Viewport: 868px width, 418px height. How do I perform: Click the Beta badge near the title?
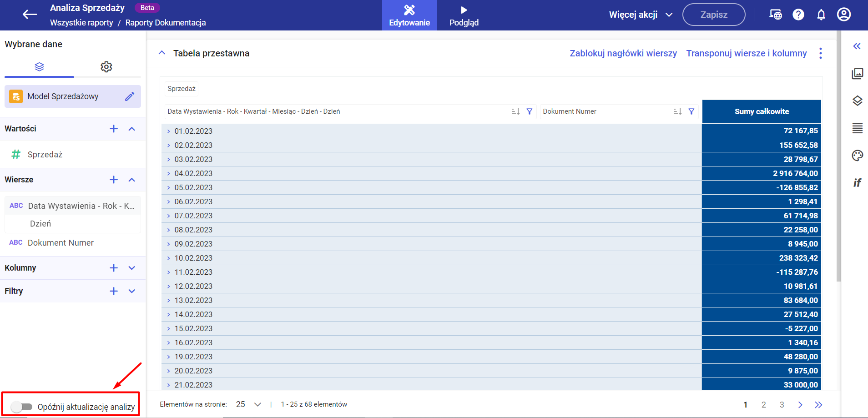pyautogui.click(x=147, y=8)
